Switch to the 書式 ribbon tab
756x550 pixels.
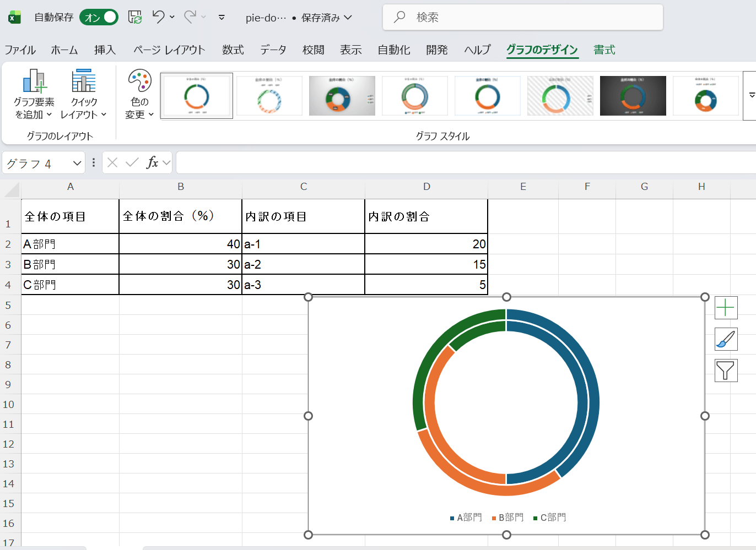[604, 50]
